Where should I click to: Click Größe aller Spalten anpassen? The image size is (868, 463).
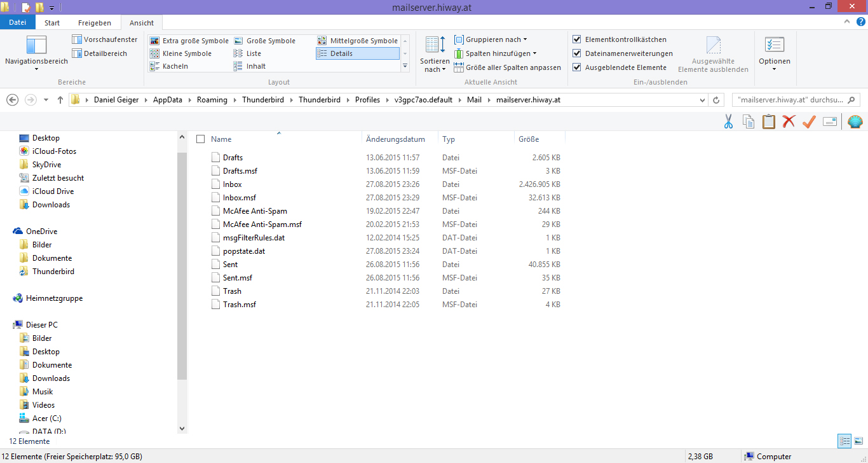[508, 67]
